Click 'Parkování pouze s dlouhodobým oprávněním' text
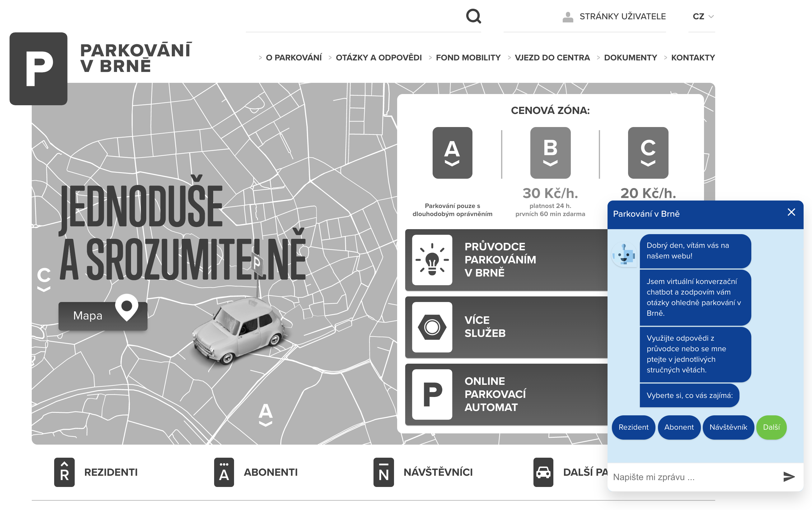 tap(452, 210)
